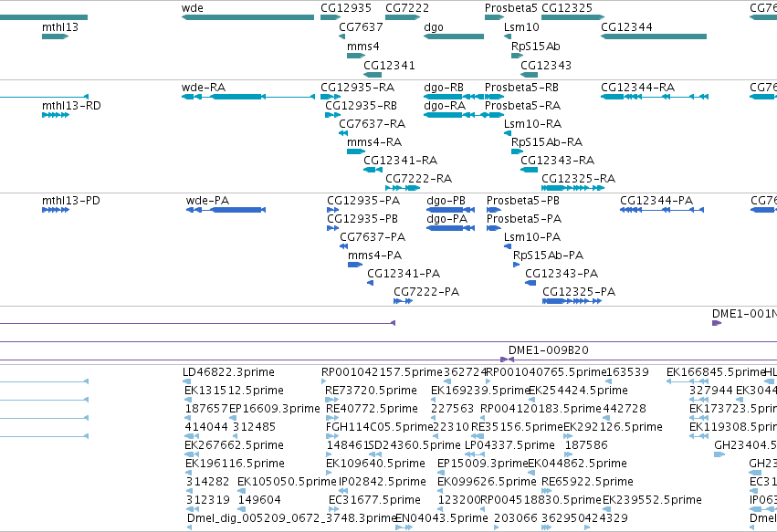
Task: Click the CG12343-PA protein label
Action: [562, 274]
